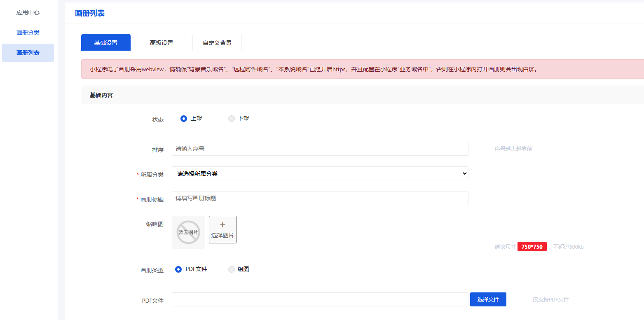
Task: Click the 排序 number input field
Action: click(320, 149)
